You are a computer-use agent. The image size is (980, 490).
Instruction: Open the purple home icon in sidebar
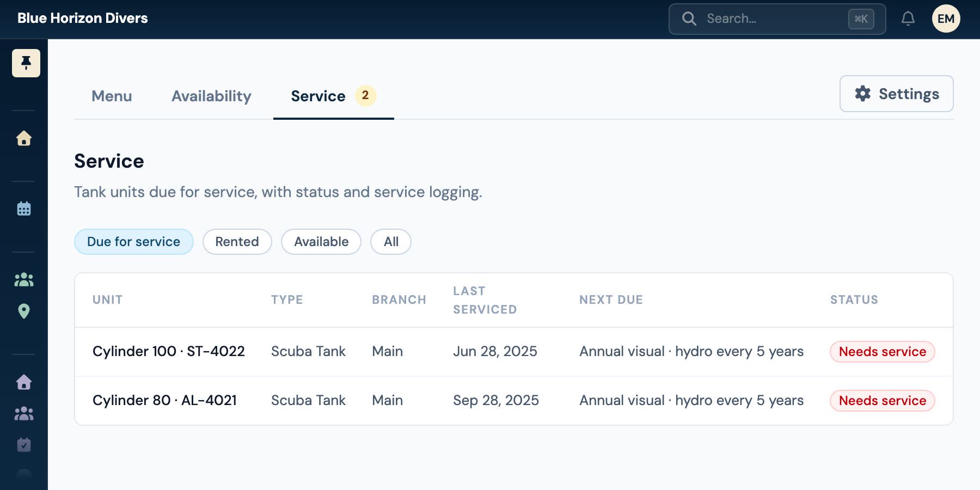(24, 382)
